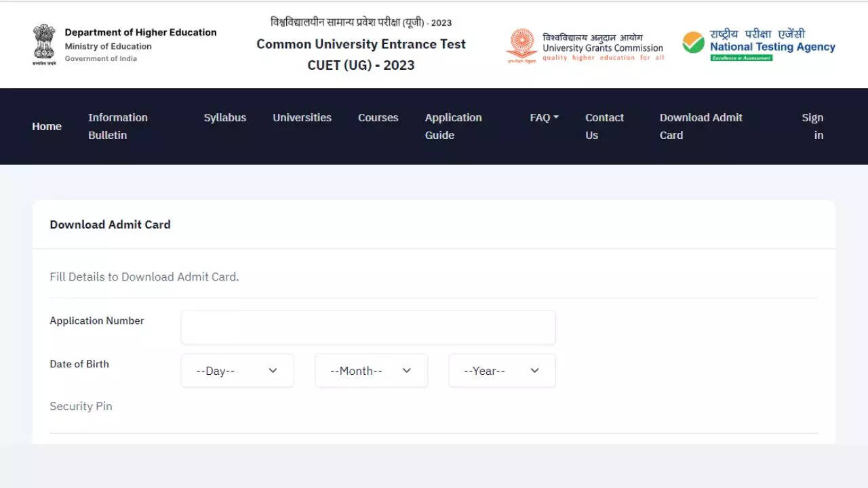The height and width of the screenshot is (488, 868).
Task: Click the Government of India emblem logo
Action: click(44, 44)
